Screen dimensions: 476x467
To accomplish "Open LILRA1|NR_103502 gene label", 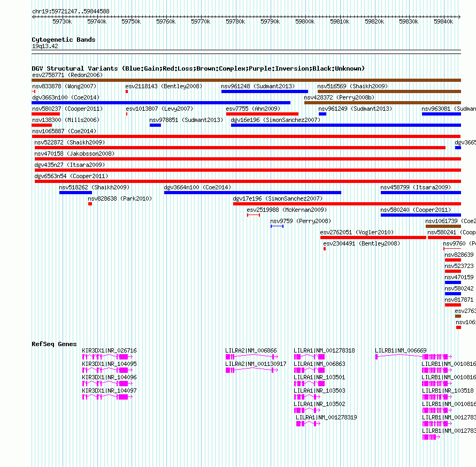I will click(319, 404).
